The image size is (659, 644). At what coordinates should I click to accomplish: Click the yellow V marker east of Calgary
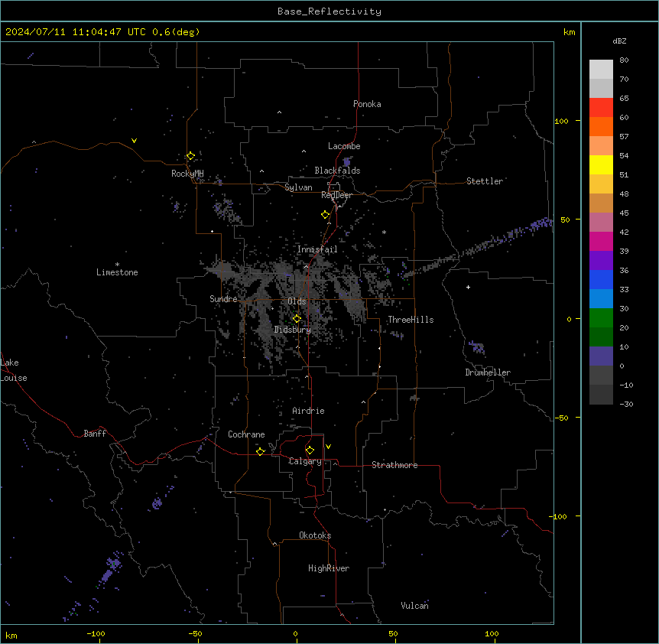[x=328, y=447]
